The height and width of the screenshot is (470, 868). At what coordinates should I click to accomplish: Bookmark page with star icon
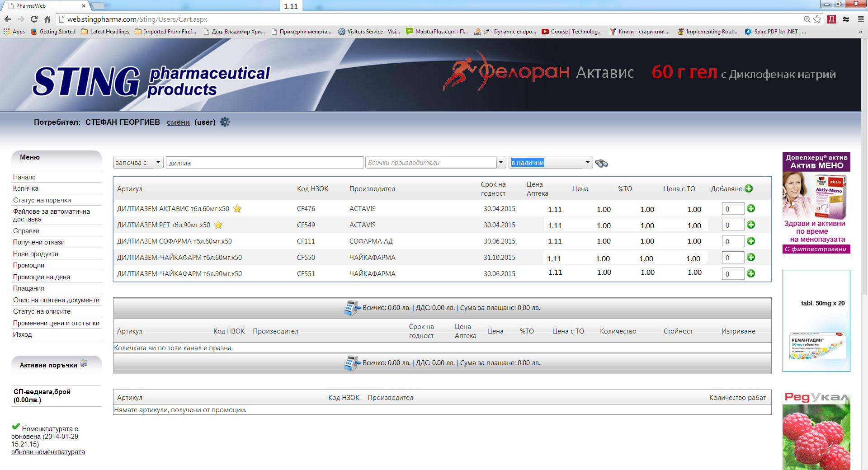click(817, 19)
